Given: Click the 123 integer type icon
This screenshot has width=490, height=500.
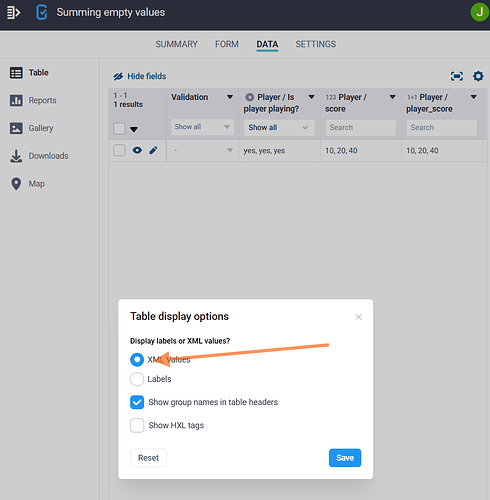Looking at the screenshot, I should click(x=331, y=97).
